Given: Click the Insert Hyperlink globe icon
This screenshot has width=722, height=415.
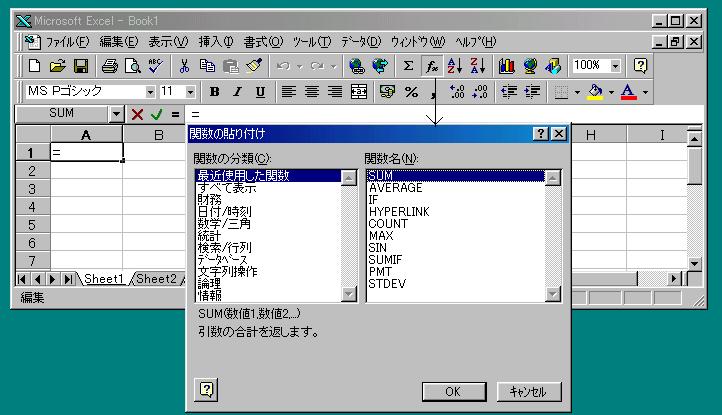Looking at the screenshot, I should (x=356, y=66).
